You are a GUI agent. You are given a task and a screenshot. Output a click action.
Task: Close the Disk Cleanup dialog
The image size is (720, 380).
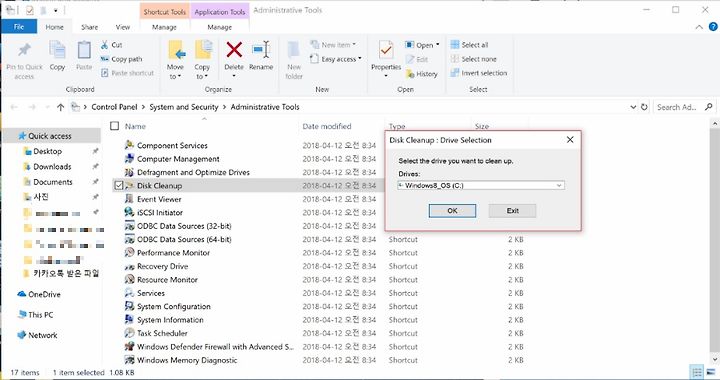(570, 140)
